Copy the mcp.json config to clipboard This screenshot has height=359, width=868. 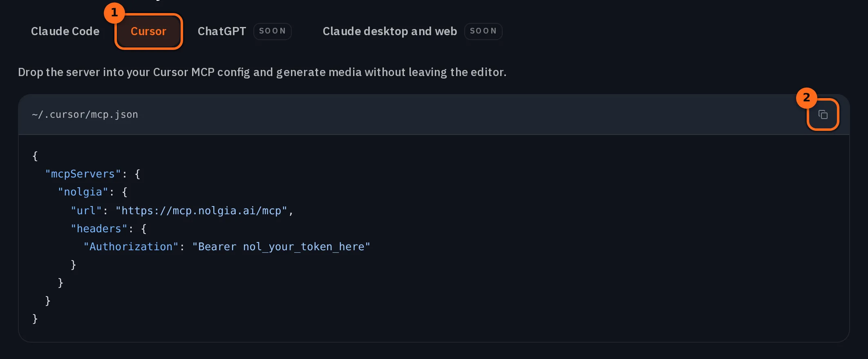point(823,114)
